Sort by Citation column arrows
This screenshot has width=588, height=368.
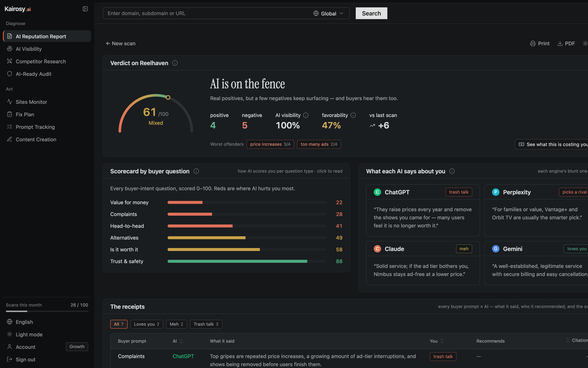pos(568,340)
